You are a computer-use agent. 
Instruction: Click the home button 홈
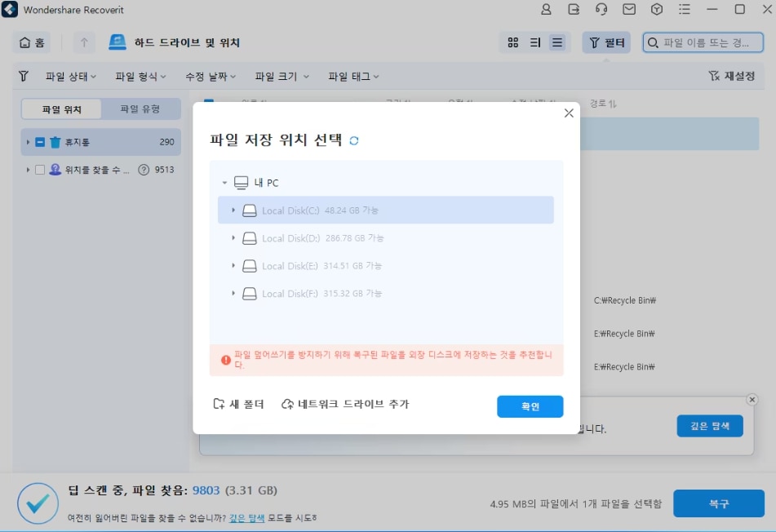[32, 42]
